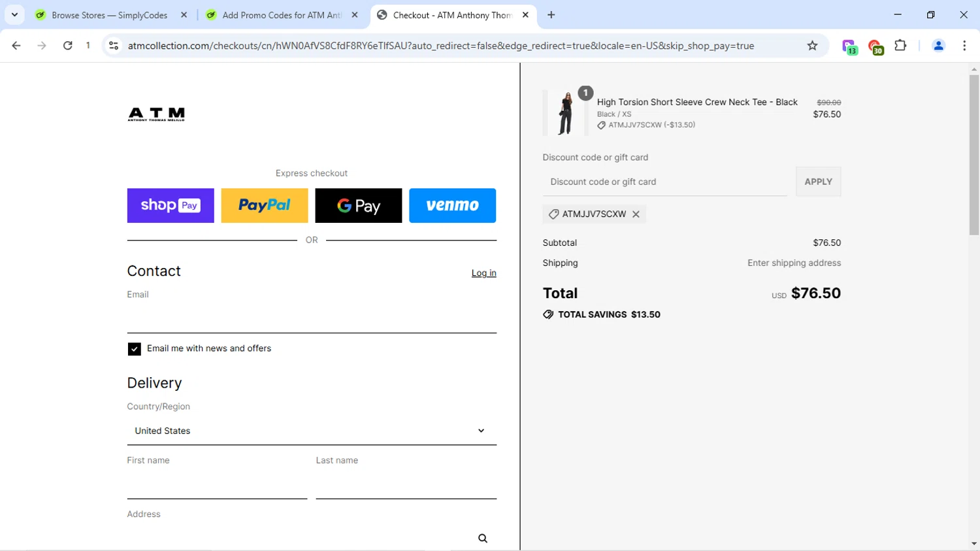Image resolution: width=980 pixels, height=551 pixels.
Task: Click the APPLY discount button
Action: click(819, 182)
